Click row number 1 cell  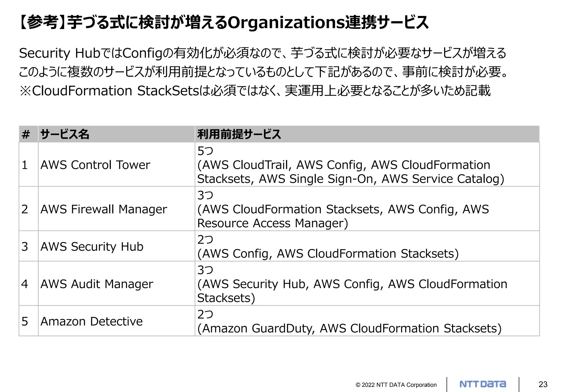tap(28, 164)
